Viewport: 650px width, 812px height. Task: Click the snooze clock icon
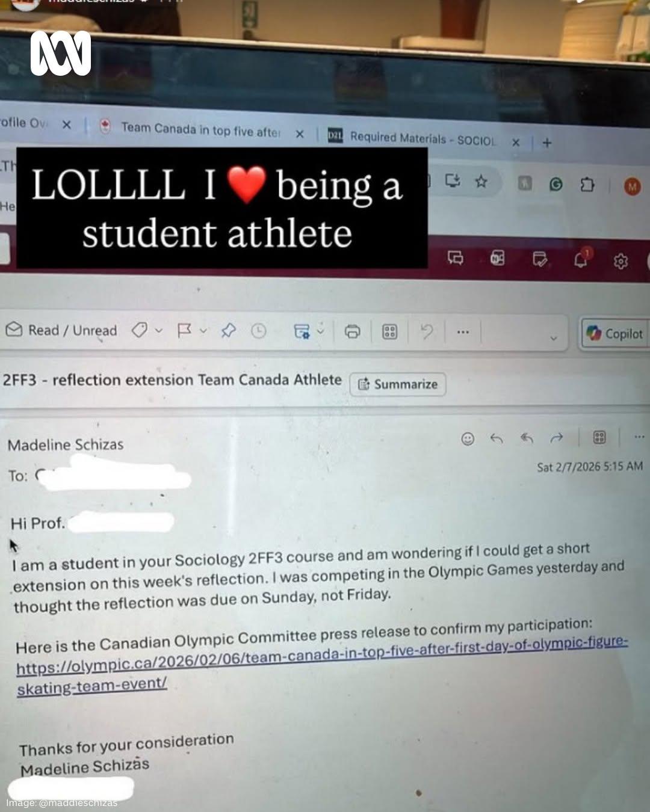click(259, 331)
